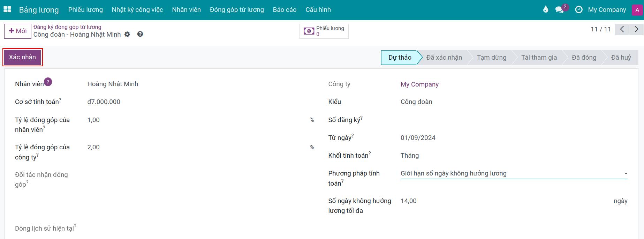
Task: Open the Nhật ký công việc menu
Action: coord(137,10)
